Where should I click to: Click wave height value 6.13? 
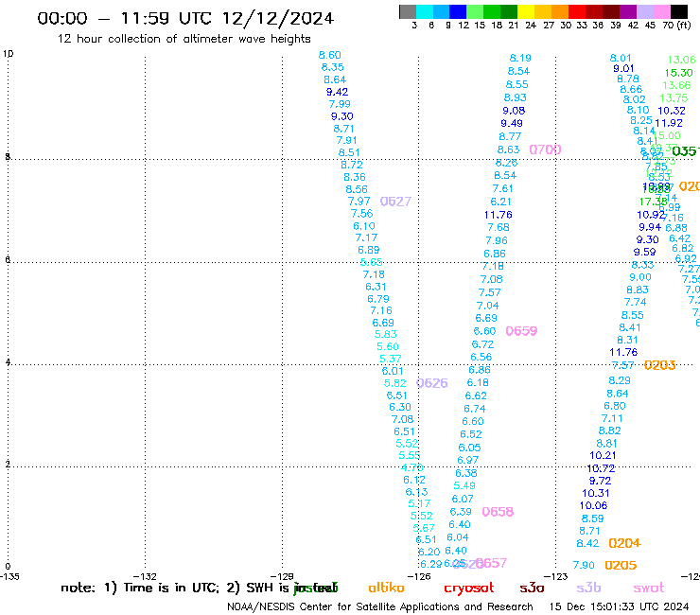click(416, 492)
